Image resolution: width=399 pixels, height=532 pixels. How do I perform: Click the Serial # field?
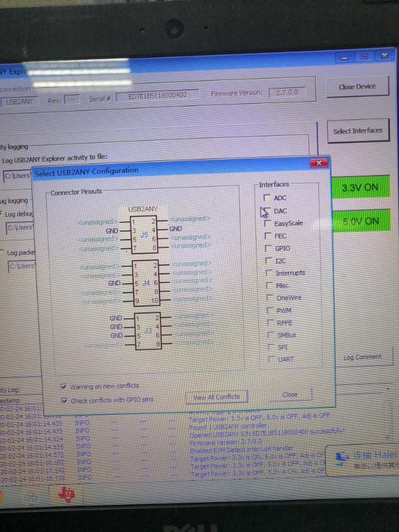tap(158, 96)
